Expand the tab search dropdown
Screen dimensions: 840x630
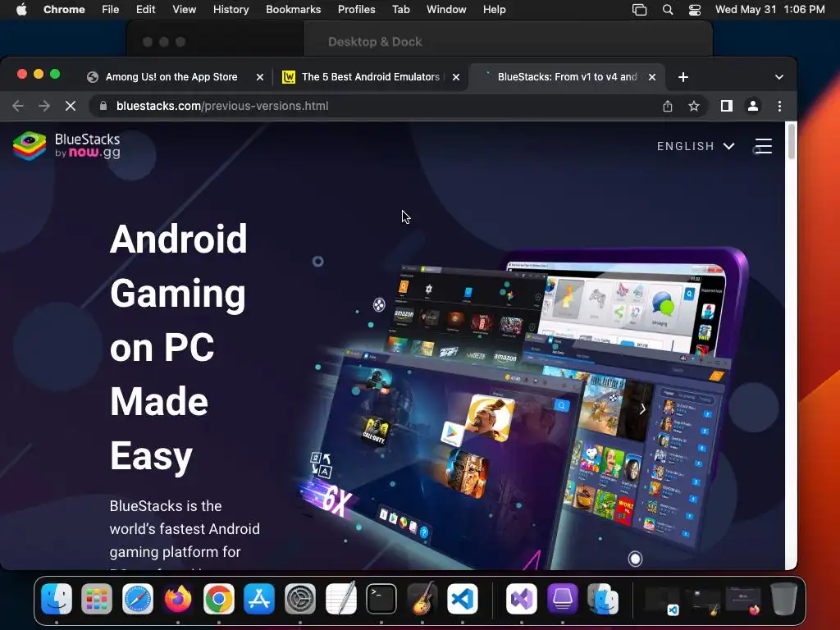[x=779, y=77]
